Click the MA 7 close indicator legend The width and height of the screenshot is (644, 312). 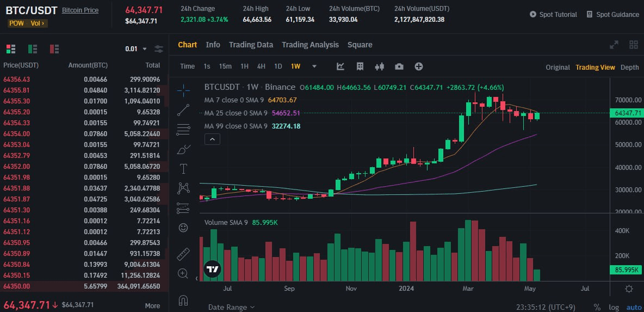coord(251,100)
